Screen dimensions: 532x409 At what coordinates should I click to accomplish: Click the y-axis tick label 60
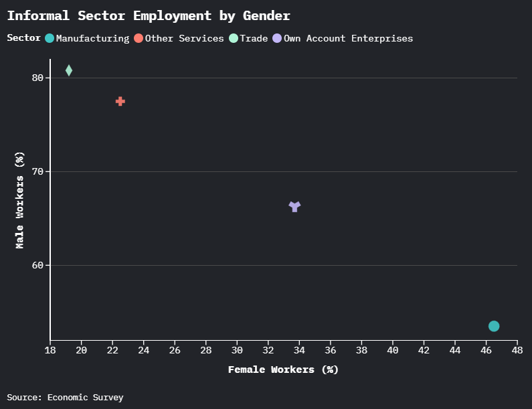[37, 266]
